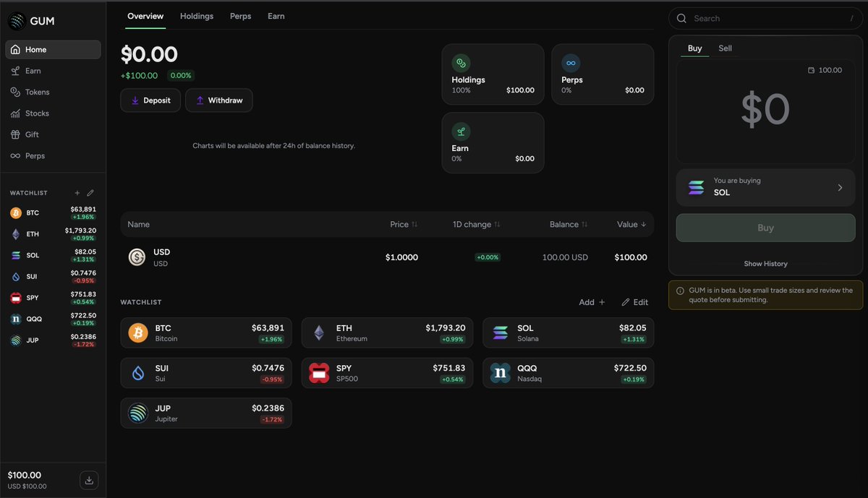Expand the You are buying SOL selector
This screenshot has width=868, height=498.
point(765,187)
